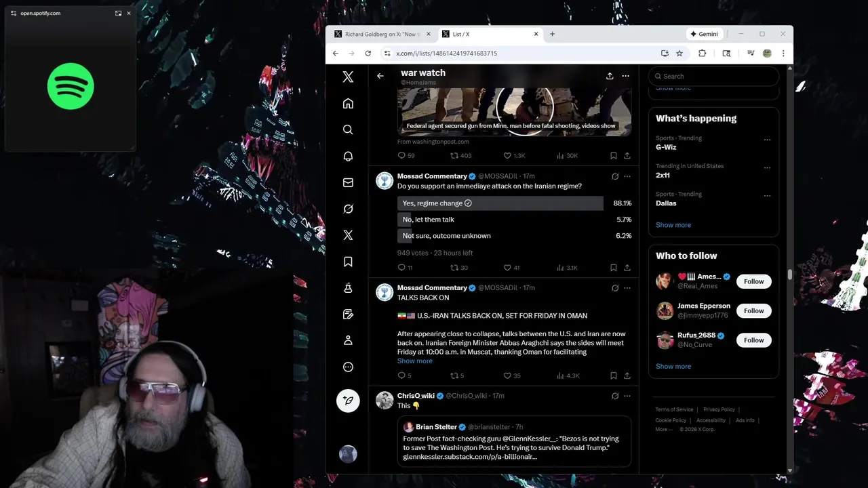Expand footer More links

click(663, 430)
